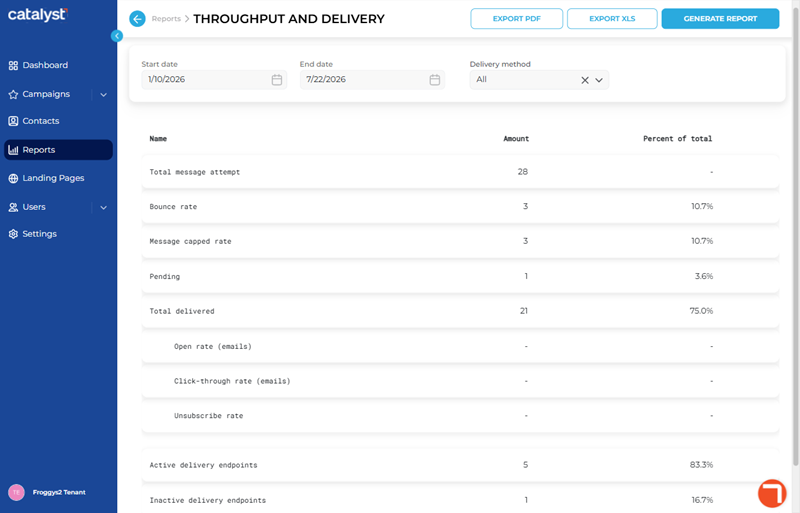Click the Generate Report button
The width and height of the screenshot is (800, 513).
pyautogui.click(x=720, y=19)
